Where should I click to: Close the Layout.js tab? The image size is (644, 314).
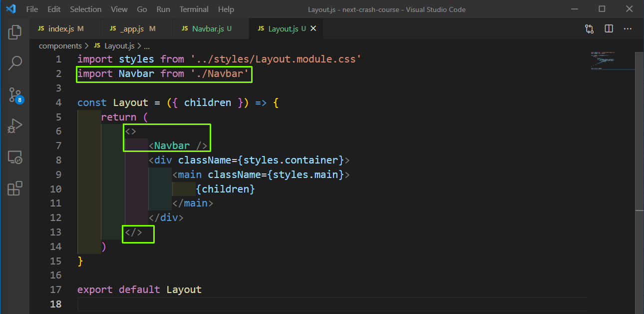(314, 29)
